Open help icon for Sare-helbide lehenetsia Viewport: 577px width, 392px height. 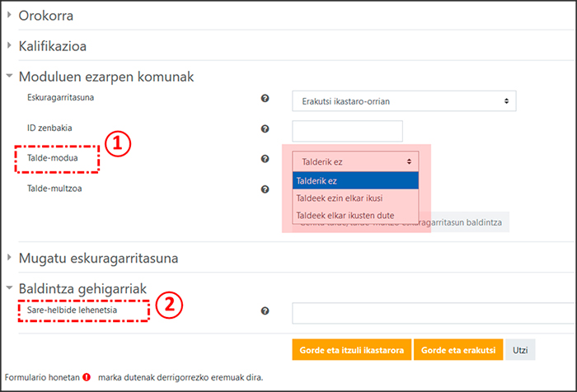click(x=265, y=311)
